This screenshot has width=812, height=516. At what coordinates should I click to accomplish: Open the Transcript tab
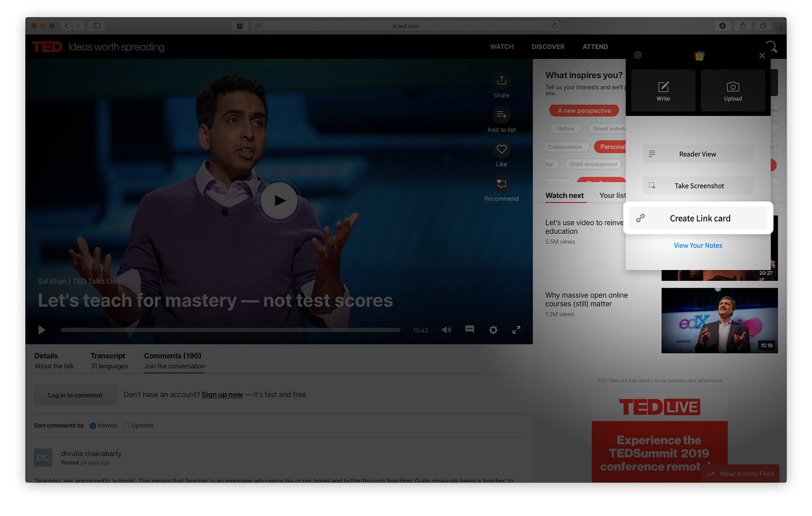coord(109,361)
